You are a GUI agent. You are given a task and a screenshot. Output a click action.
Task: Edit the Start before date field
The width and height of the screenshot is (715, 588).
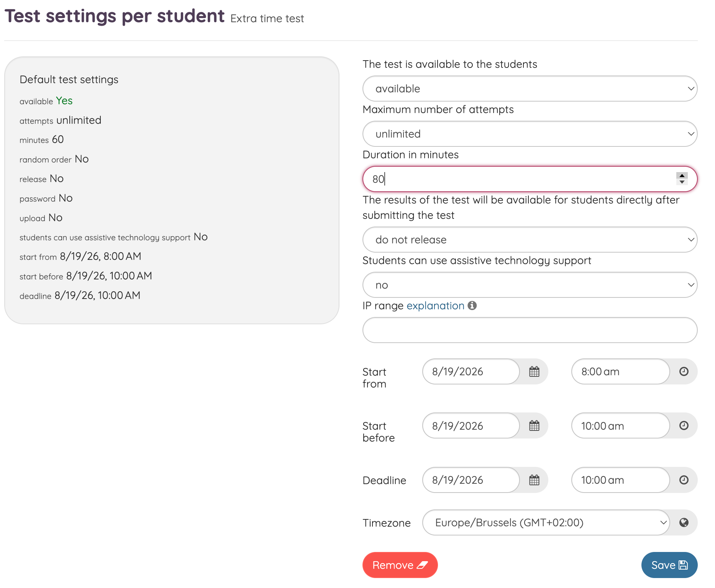471,425
